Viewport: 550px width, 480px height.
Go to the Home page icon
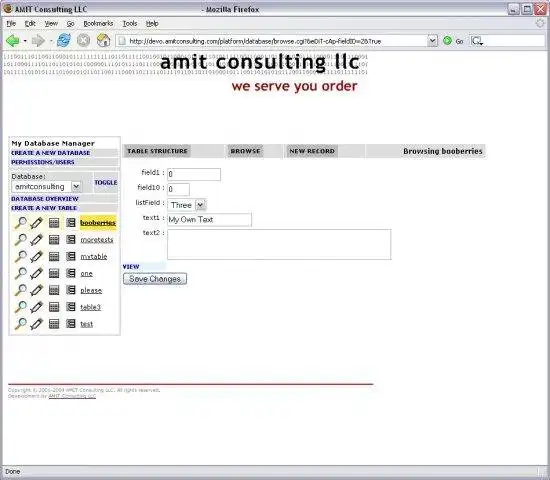[x=103, y=41]
